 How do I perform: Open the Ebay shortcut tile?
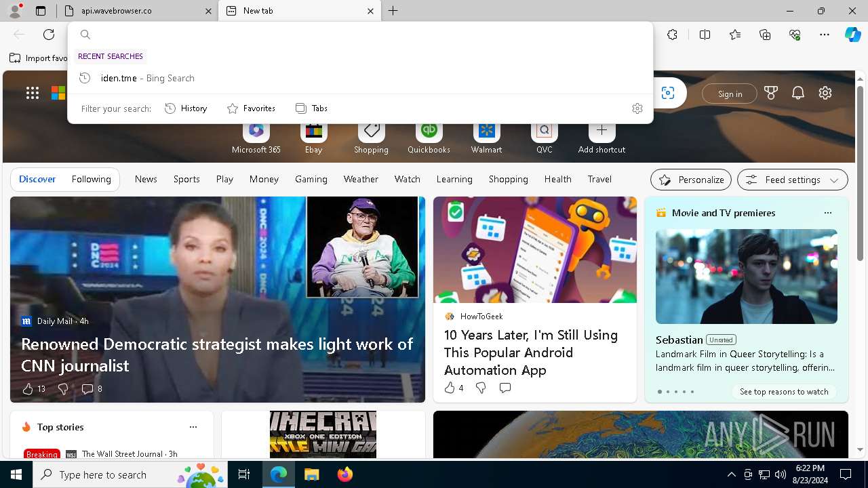pyautogui.click(x=313, y=138)
